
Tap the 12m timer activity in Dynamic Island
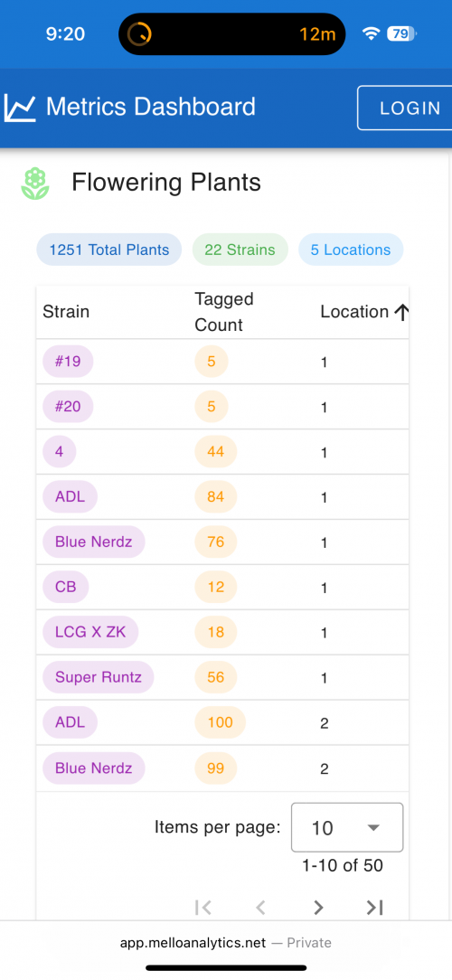(x=317, y=33)
